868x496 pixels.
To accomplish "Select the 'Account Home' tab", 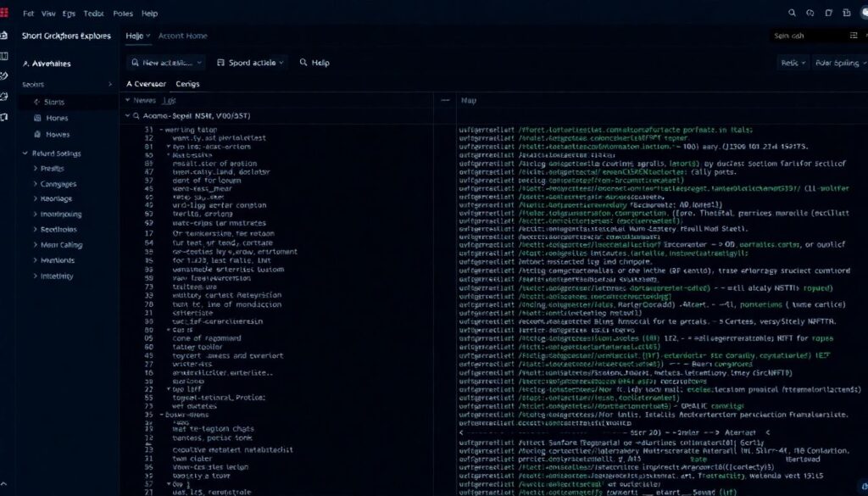I will (182, 36).
